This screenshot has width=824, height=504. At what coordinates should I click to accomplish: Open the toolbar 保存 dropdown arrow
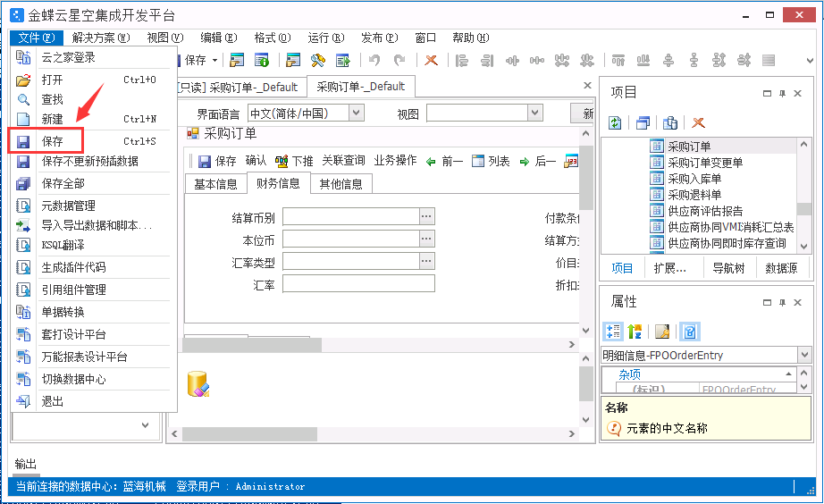point(214,61)
